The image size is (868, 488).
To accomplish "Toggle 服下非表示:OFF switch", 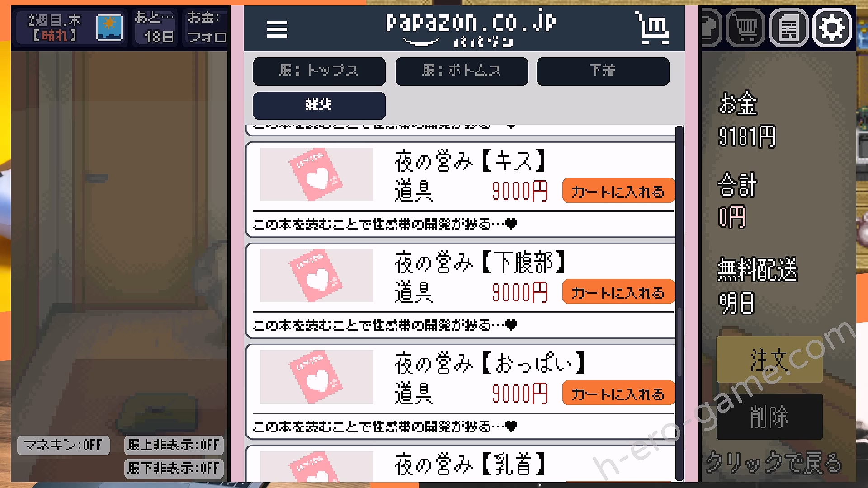I will 174,468.
